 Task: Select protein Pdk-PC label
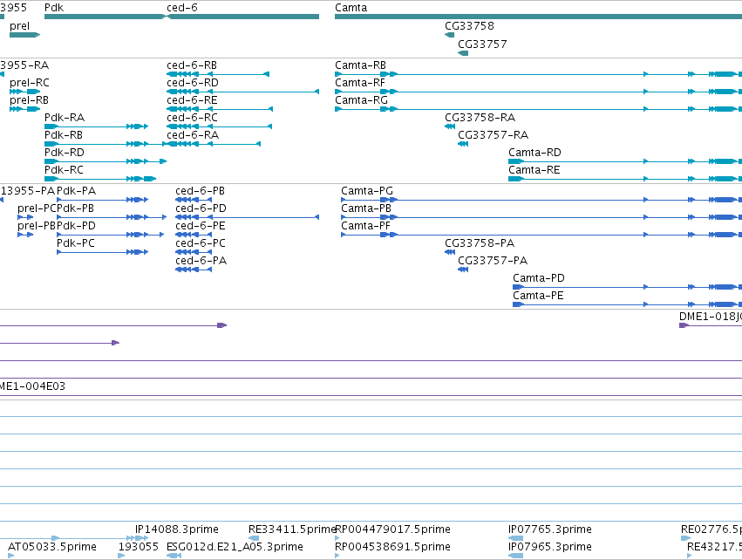point(76,243)
